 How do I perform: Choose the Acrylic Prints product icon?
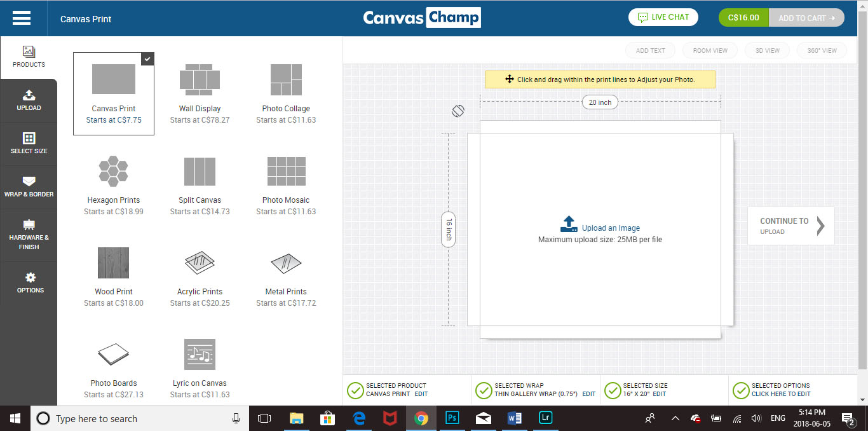(200, 263)
